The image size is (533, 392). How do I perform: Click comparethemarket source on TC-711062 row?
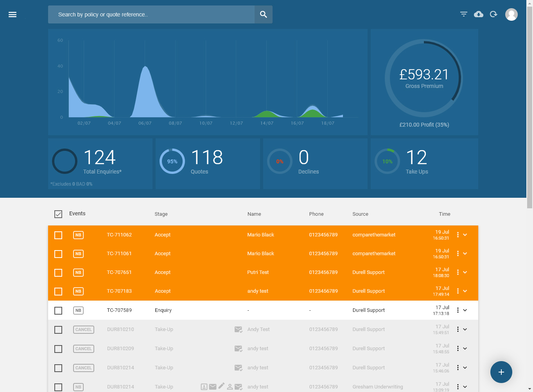point(374,235)
